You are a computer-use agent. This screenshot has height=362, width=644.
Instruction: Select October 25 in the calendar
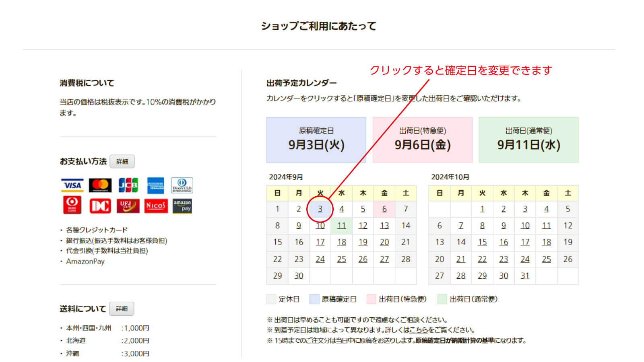(546, 259)
